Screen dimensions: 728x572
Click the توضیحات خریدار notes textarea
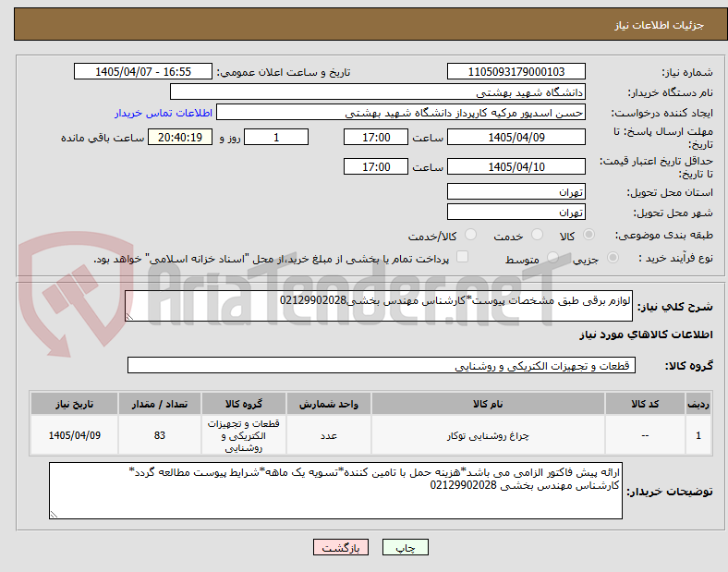click(335, 491)
